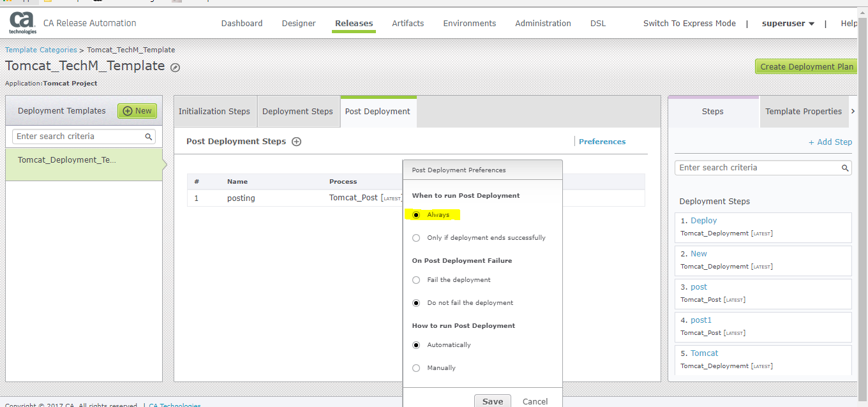This screenshot has width=868, height=407.
Task: Choose Do not fail the deployment
Action: coord(416,303)
